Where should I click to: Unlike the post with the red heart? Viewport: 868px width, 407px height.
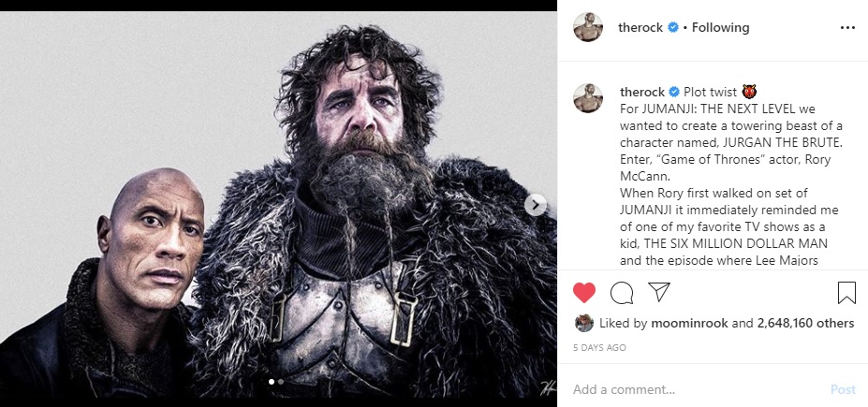point(584,293)
